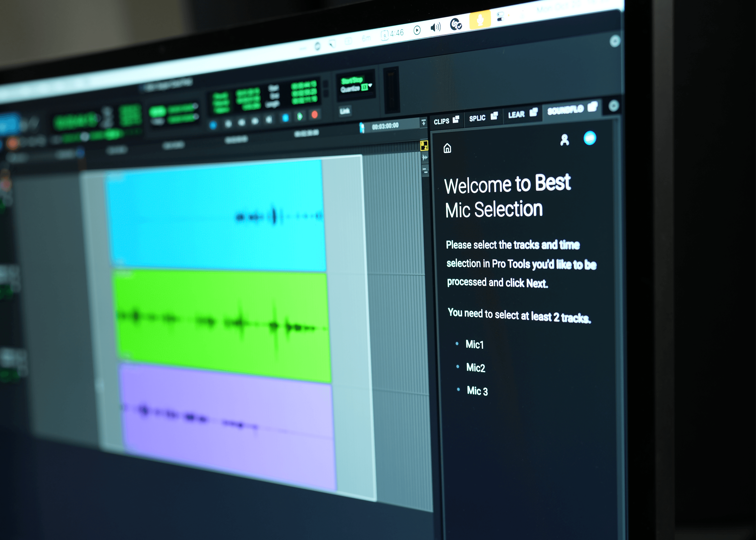Open the SoundFlow home icon

click(x=447, y=148)
